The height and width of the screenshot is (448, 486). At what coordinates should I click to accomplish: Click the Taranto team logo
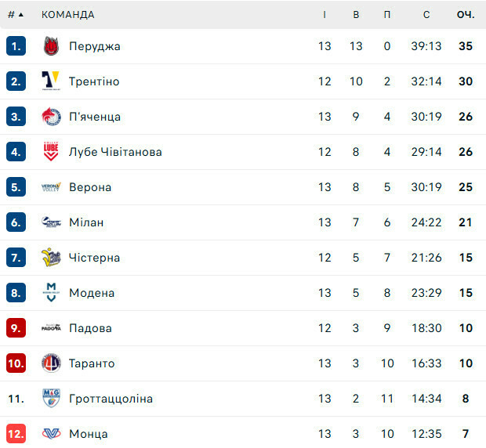(51, 363)
